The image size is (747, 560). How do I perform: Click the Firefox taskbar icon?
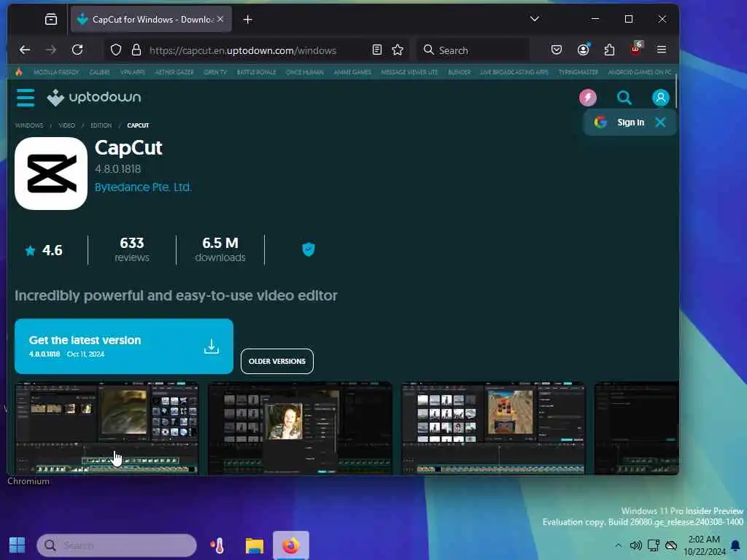click(x=291, y=545)
